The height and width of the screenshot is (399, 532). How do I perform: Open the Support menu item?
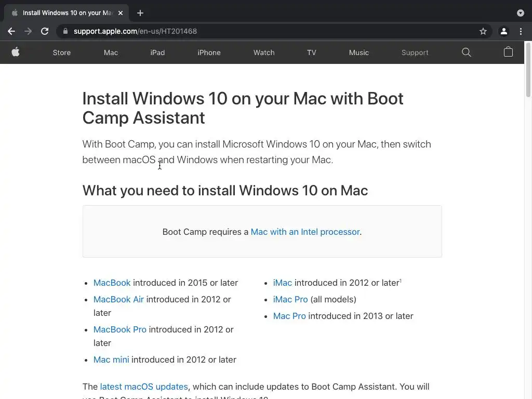[415, 52]
